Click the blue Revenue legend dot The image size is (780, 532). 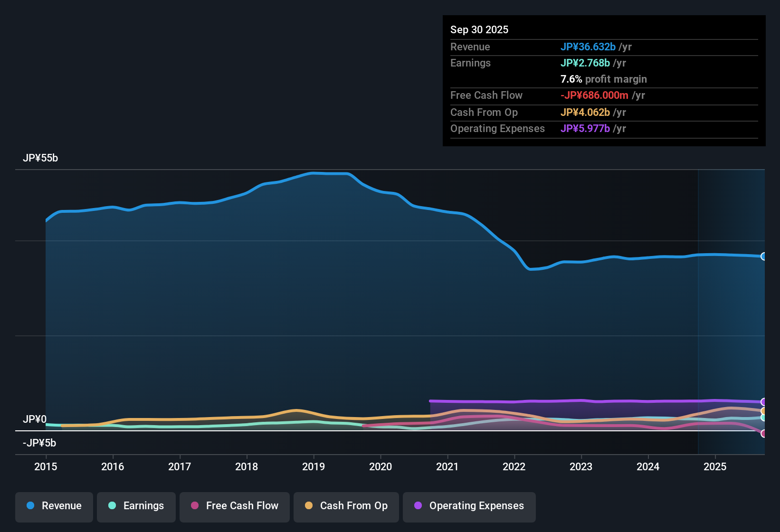(30, 506)
